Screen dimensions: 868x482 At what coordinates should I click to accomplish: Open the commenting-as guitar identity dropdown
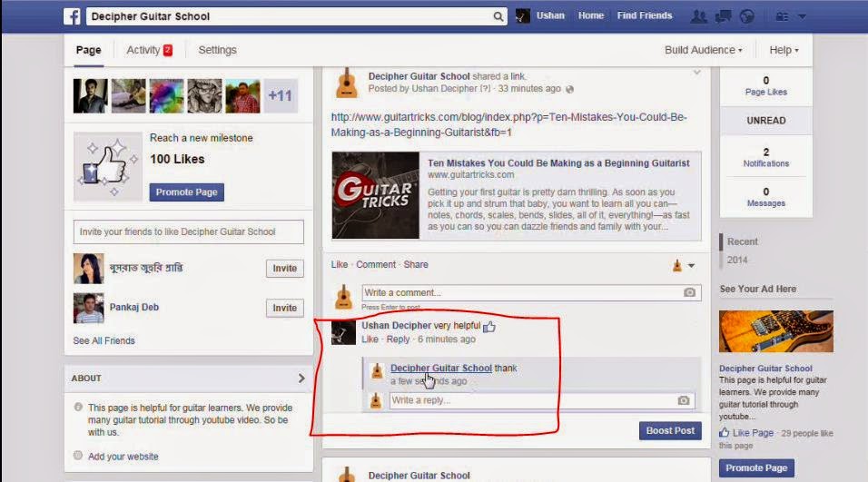683,266
